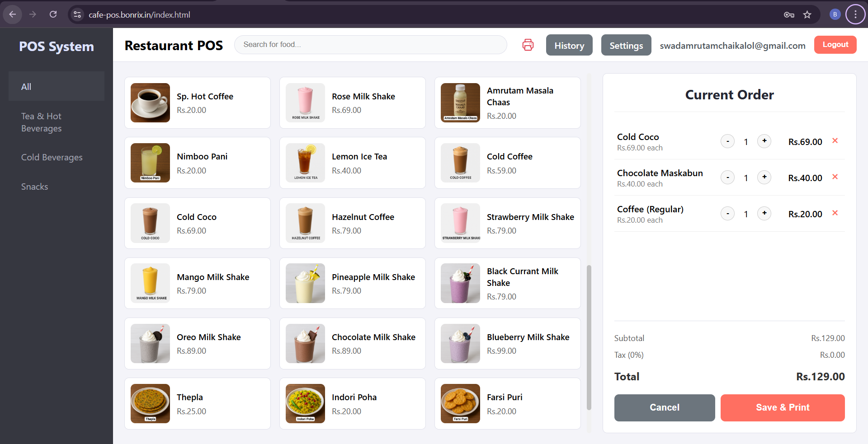Reload the page in browser
The height and width of the screenshot is (444, 868).
53,14
